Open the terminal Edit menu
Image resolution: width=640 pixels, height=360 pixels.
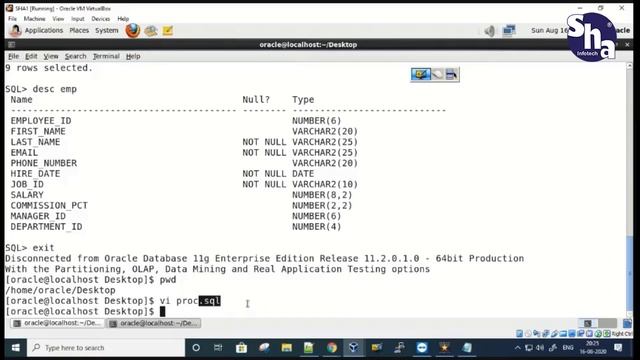pyautogui.click(x=31, y=56)
